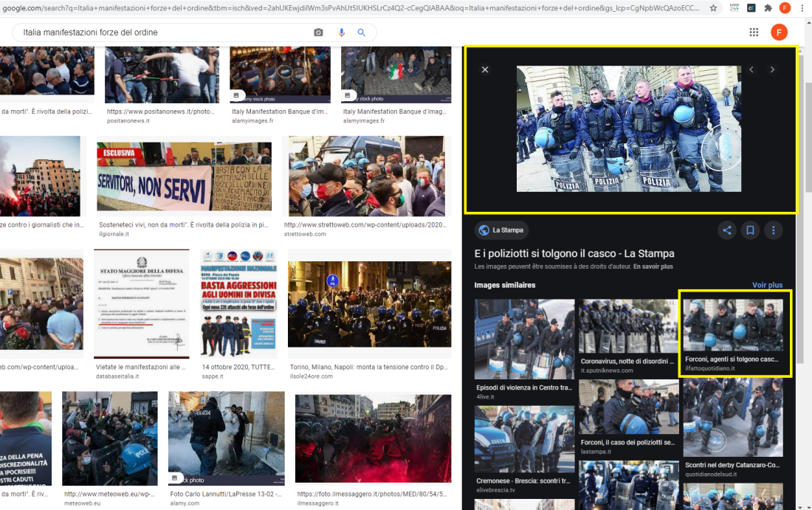Click the "ilsole24ore.com" source text

point(312,376)
